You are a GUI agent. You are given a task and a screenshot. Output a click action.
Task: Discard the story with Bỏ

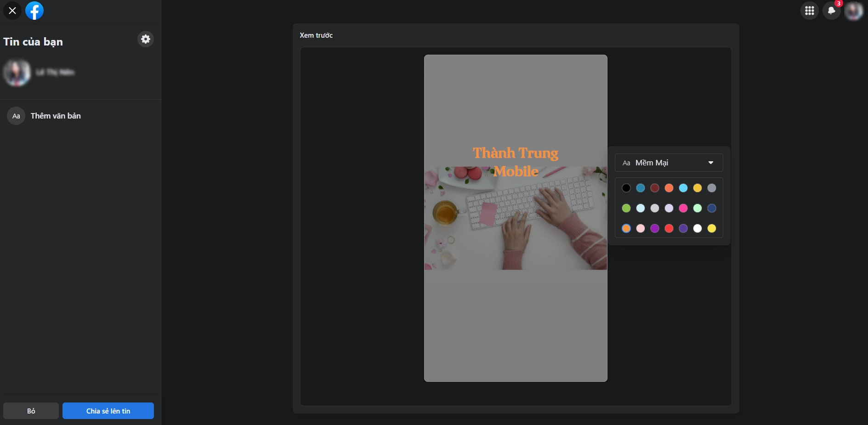click(x=31, y=411)
